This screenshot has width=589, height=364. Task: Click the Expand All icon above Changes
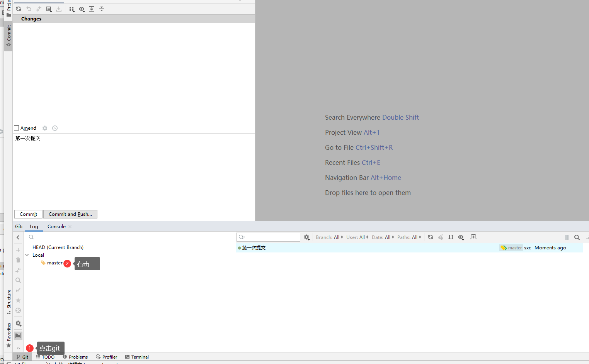pyautogui.click(x=92, y=9)
